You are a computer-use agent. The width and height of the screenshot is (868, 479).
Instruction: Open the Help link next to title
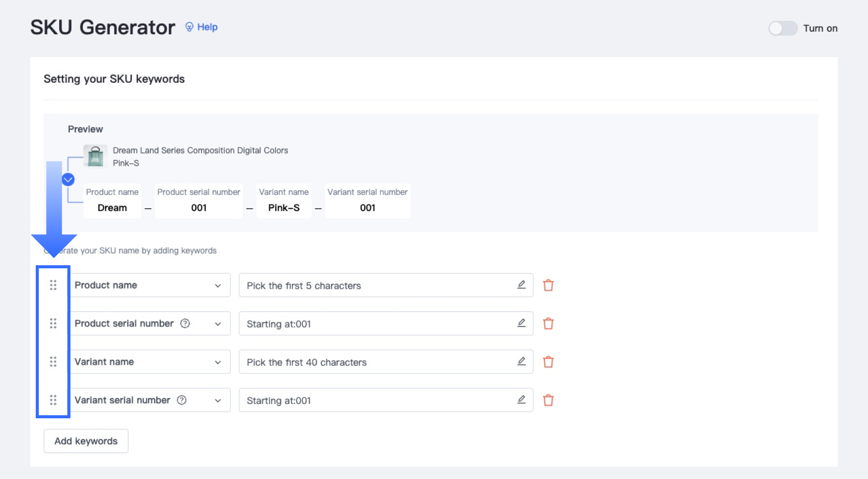[x=202, y=27]
